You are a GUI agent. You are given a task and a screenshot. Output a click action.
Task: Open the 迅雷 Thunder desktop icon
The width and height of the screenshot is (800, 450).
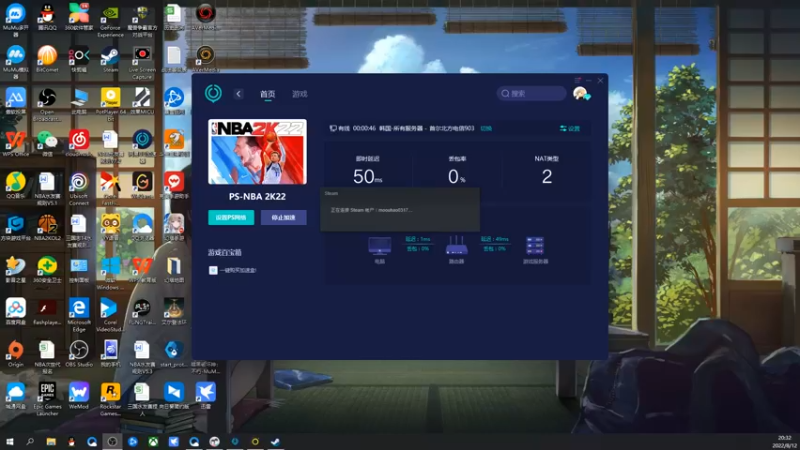(x=205, y=396)
